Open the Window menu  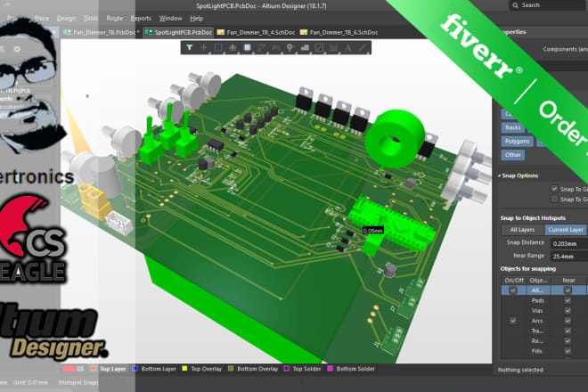(x=171, y=18)
